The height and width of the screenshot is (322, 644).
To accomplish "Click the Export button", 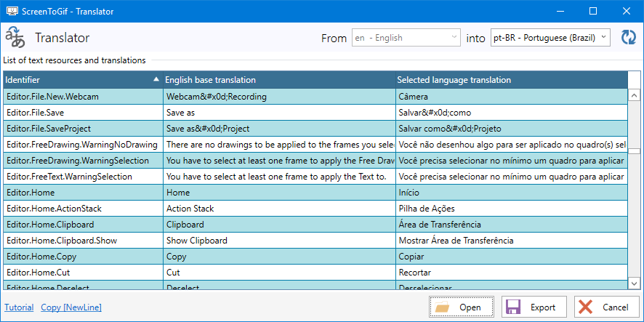I will point(534,307).
